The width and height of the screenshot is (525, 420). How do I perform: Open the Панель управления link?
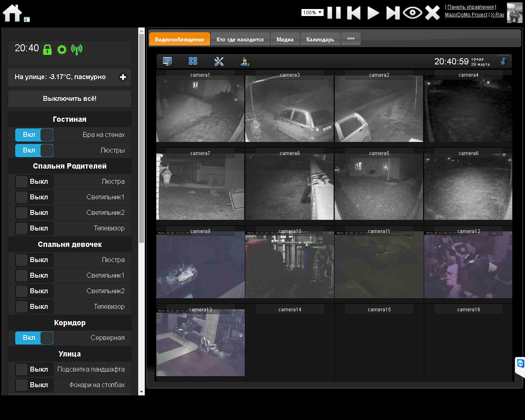tap(470, 7)
